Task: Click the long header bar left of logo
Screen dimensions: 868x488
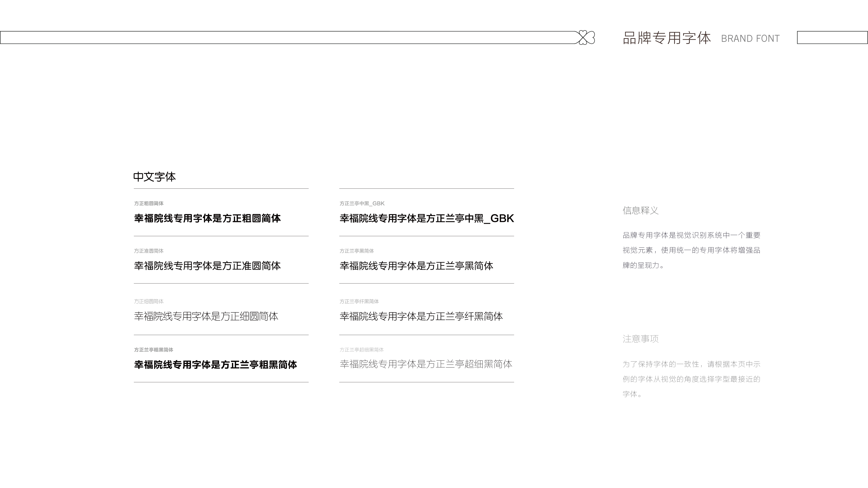Action: (x=286, y=37)
